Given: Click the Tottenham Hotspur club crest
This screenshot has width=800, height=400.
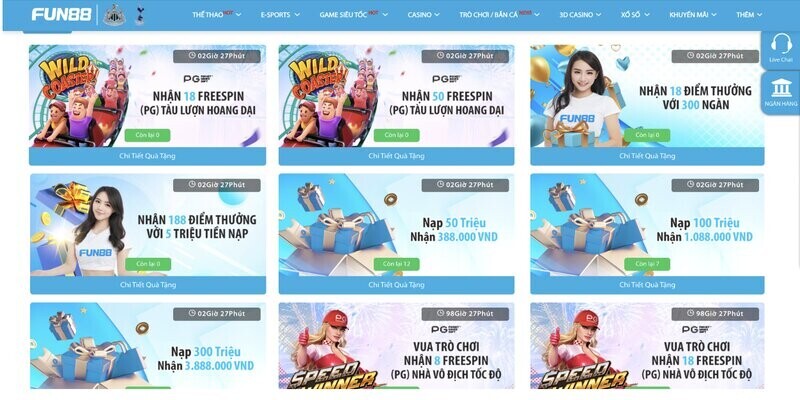Looking at the screenshot, I should click(x=139, y=15).
